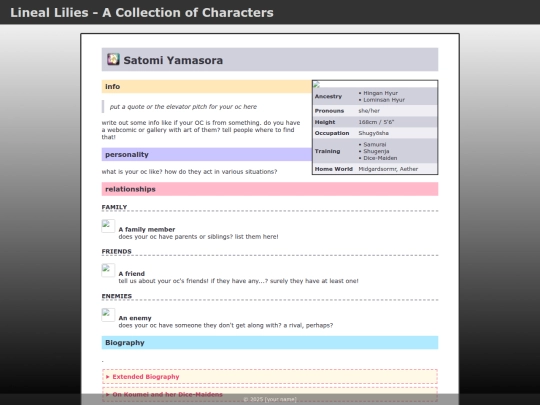Click the Home World label
Viewport: 540px width, 405px height.
[334, 169]
